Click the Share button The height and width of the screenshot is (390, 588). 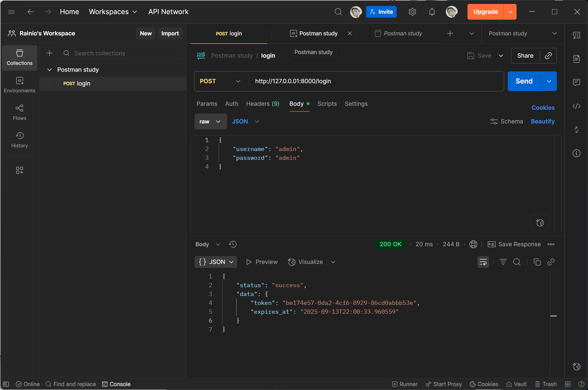(x=525, y=56)
